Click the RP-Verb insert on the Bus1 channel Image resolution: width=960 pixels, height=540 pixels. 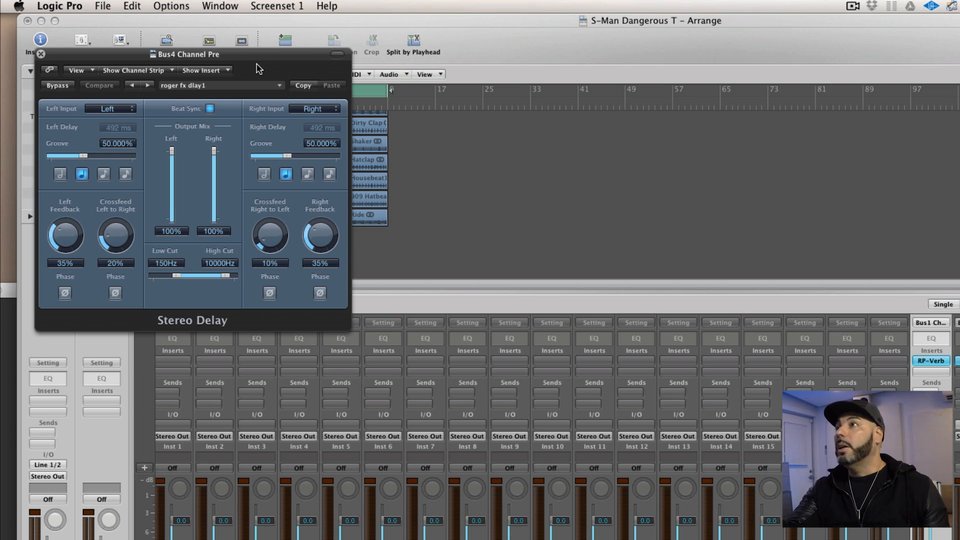pos(931,361)
